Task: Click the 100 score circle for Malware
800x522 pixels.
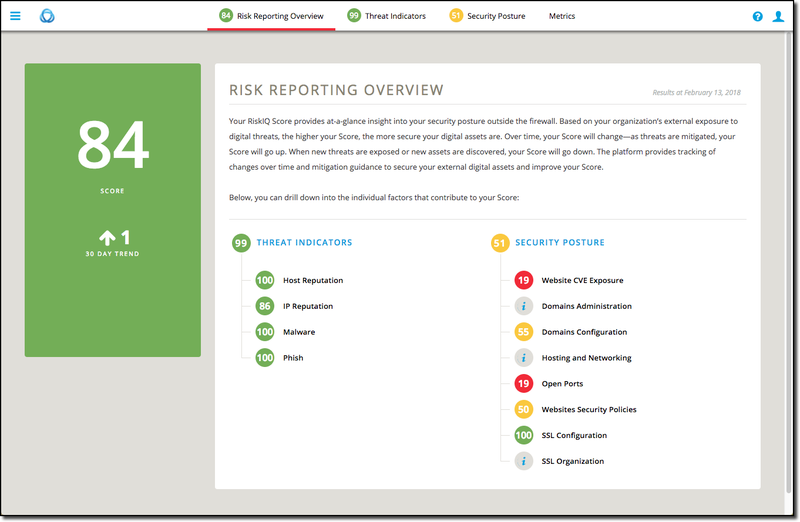Action: pyautogui.click(x=264, y=332)
